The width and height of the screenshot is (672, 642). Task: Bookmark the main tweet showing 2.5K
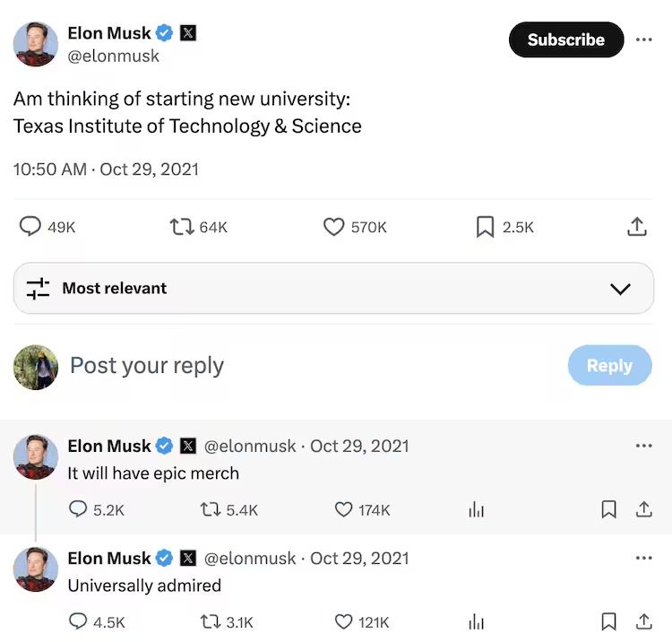485,227
